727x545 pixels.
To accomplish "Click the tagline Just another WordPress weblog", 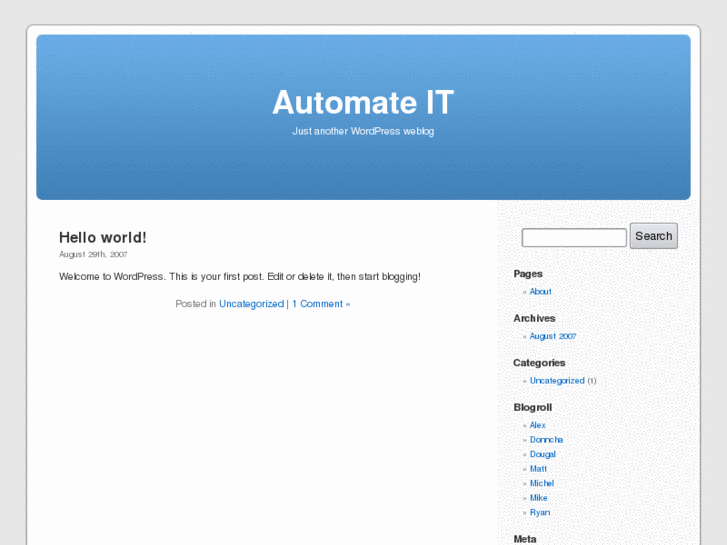I will click(x=363, y=131).
